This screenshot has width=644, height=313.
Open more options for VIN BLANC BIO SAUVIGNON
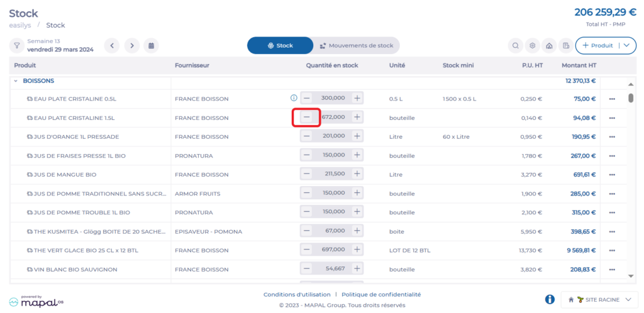612,270
